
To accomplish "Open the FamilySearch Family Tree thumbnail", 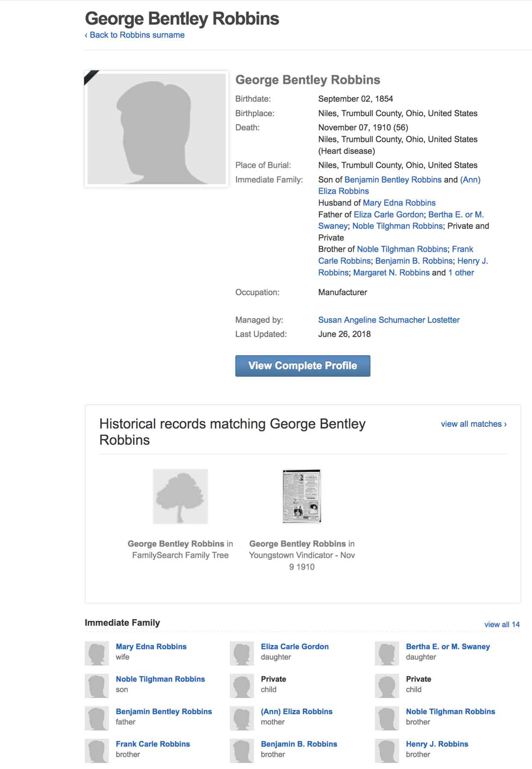I will pyautogui.click(x=180, y=496).
